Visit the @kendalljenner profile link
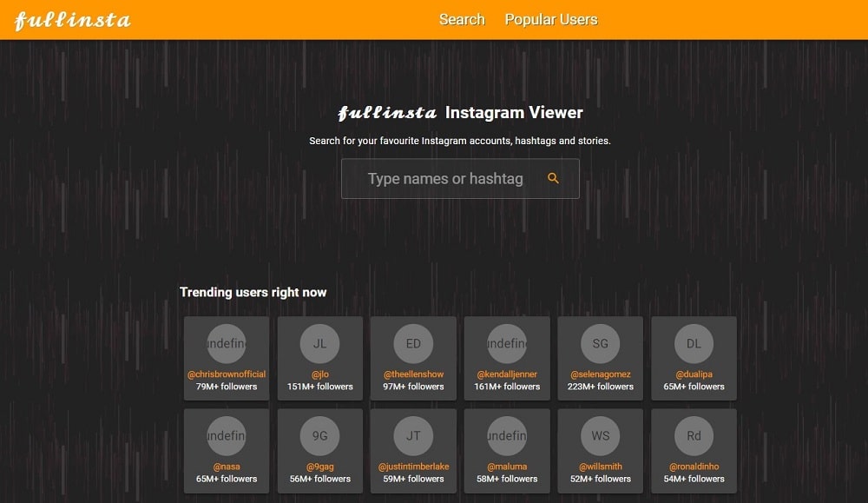Screen dimensions: 868x503 tap(507, 374)
